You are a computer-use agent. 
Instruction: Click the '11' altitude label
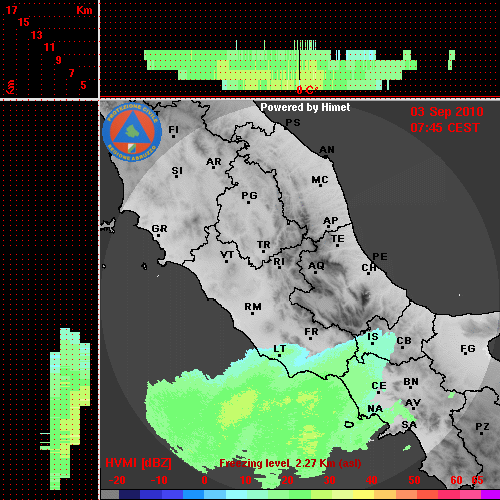49,47
